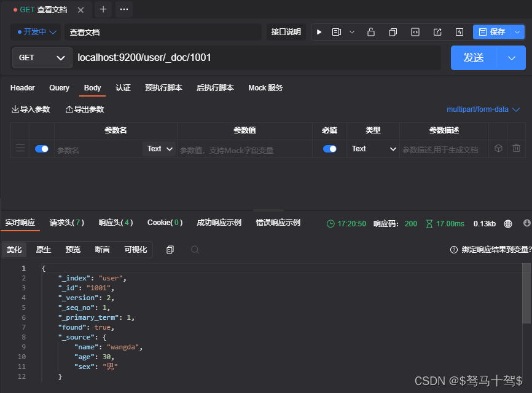Open the Text dropdown beside 参数名
Image resolution: width=532 pixels, height=393 pixels.
tap(160, 149)
